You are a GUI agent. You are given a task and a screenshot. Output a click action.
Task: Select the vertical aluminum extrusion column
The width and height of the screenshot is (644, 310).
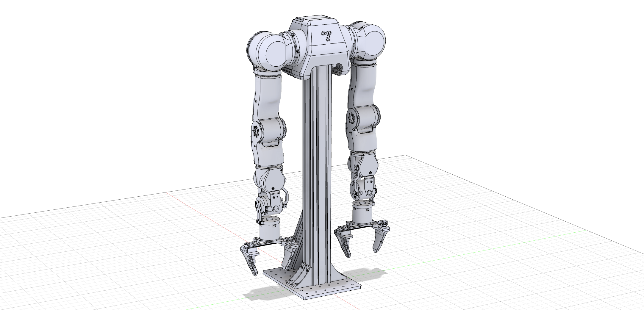(x=317, y=167)
